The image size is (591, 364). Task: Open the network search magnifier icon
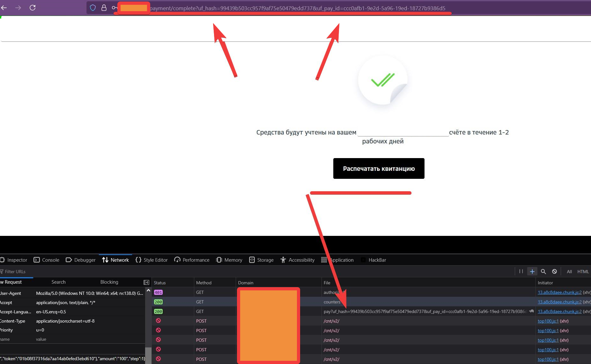(x=543, y=272)
